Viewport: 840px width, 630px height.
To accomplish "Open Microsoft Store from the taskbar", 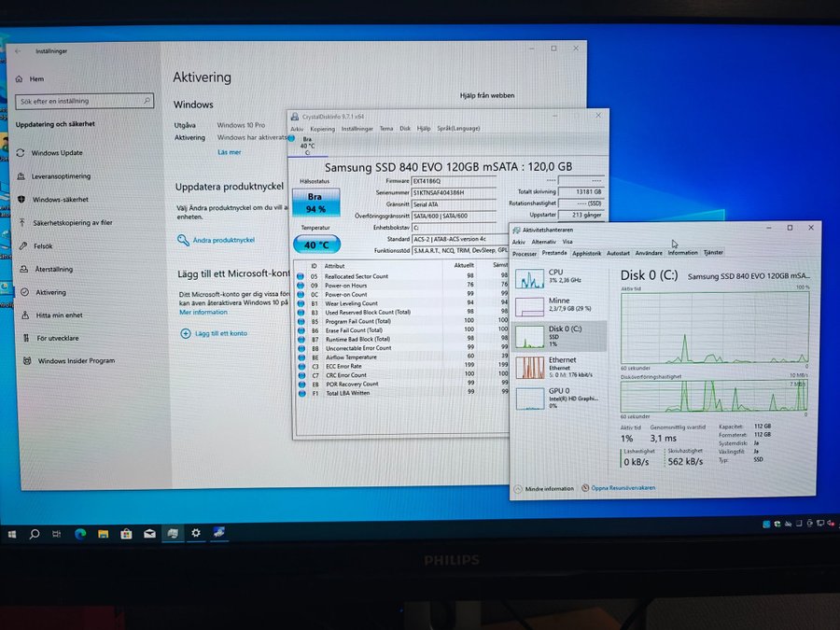I will 126,534.
